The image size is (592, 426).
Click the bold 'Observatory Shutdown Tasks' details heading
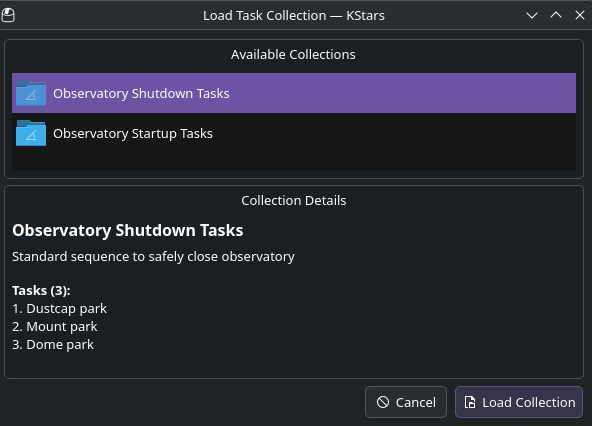pos(128,230)
